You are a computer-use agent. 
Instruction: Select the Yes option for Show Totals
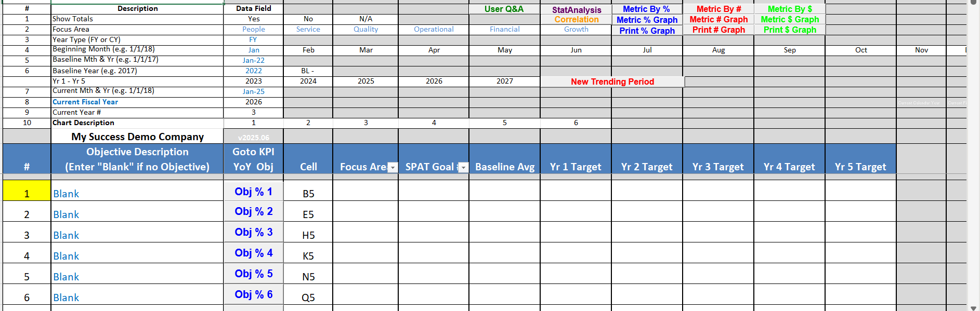point(254,19)
